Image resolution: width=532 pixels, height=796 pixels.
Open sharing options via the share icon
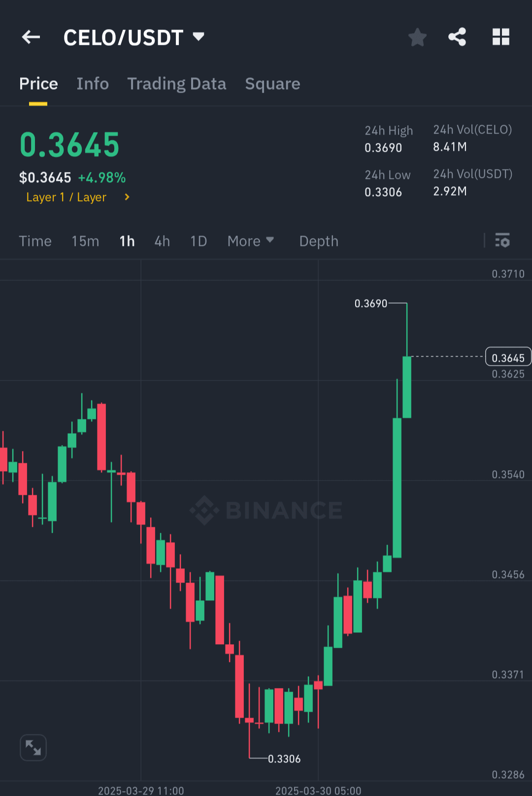pyautogui.click(x=457, y=37)
